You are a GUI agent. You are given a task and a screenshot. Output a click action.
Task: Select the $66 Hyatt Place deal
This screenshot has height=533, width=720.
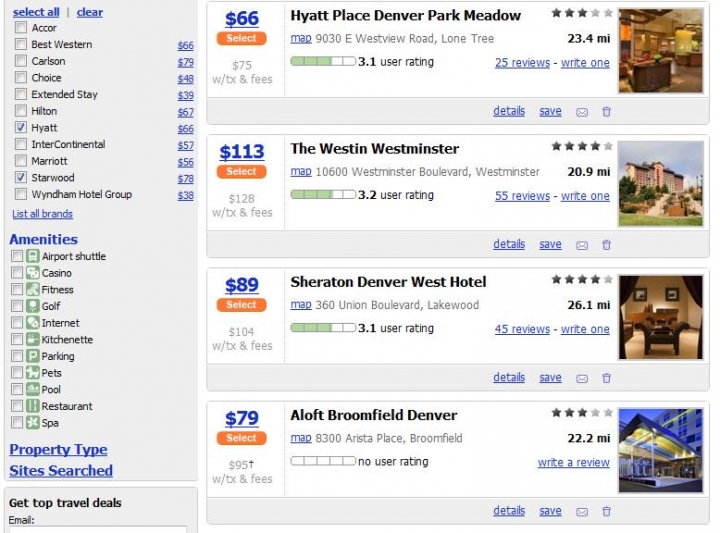242,38
